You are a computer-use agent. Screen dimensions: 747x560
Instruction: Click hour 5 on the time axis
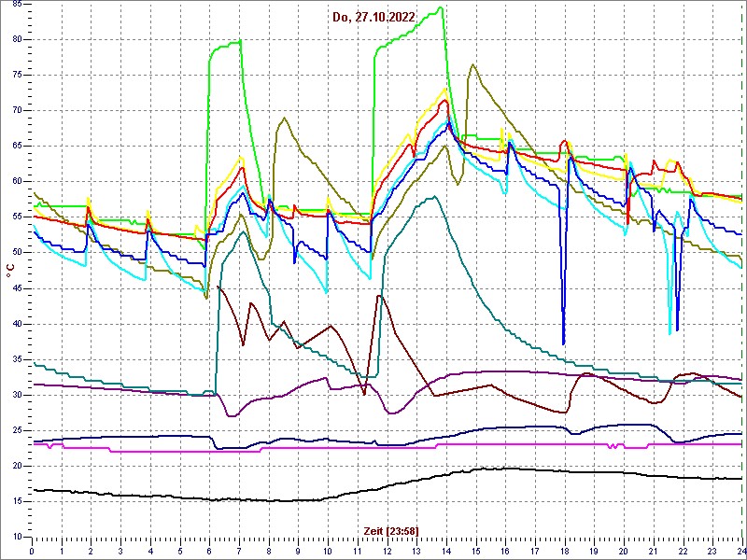(180, 551)
